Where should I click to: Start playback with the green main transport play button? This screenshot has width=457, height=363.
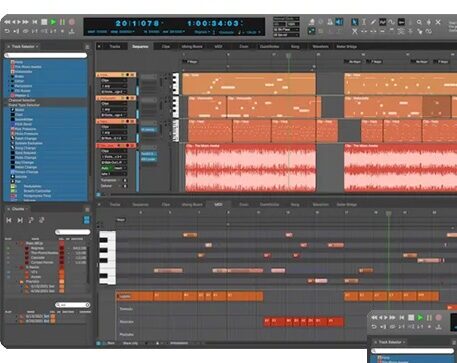(53, 22)
